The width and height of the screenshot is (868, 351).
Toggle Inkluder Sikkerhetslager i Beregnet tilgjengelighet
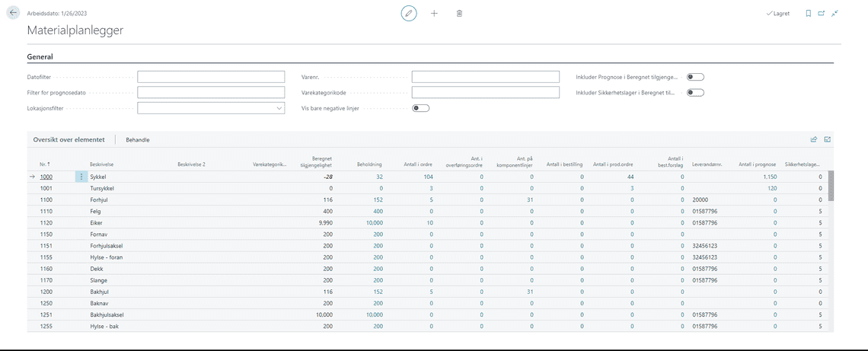point(695,92)
